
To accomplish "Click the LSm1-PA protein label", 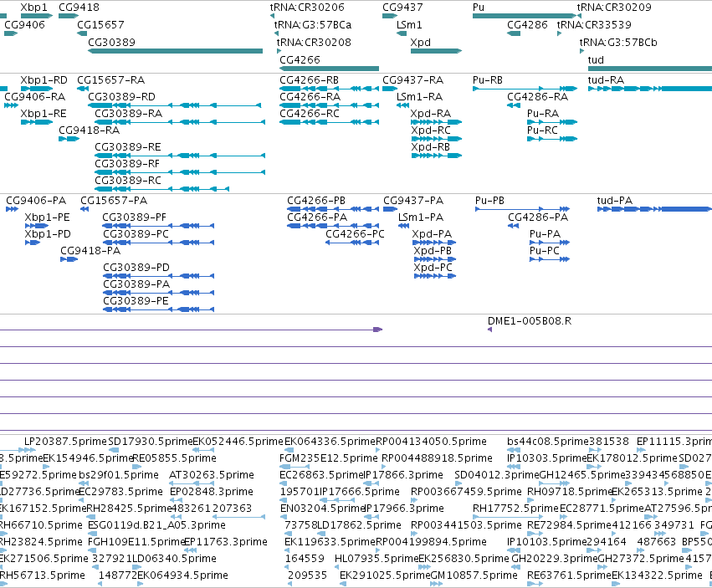I will pos(421,217).
